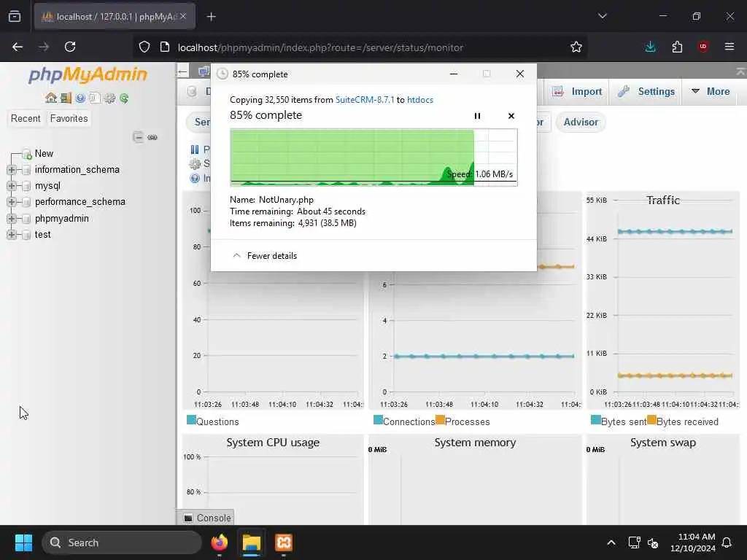The height and width of the screenshot is (560, 747).
Task: Open phpMyAdmin documentation blue help icon
Action: point(80,98)
